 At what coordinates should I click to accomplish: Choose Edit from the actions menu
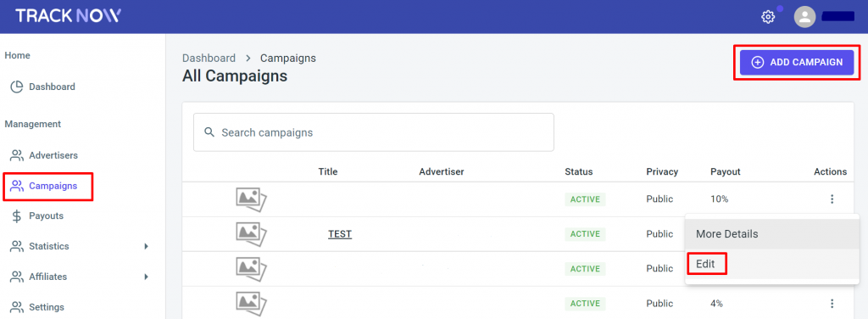click(771, 264)
